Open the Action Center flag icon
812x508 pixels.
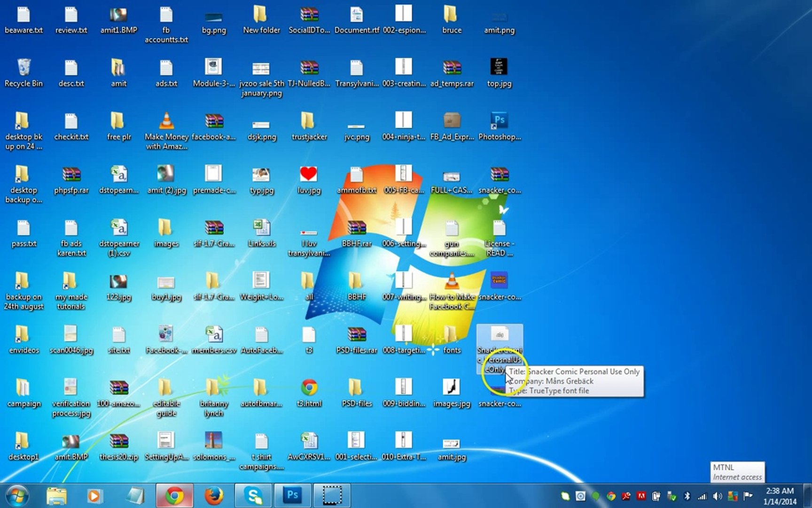coord(748,496)
